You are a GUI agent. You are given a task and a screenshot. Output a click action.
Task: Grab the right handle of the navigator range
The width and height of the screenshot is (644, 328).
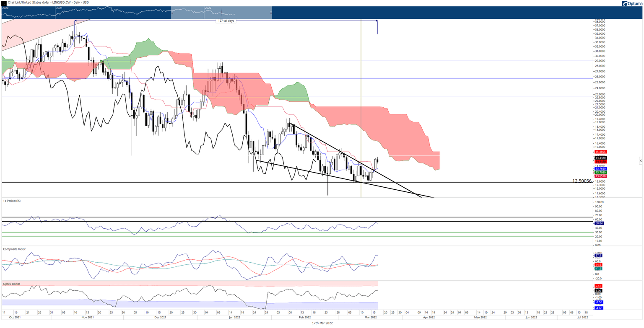tap(272, 13)
